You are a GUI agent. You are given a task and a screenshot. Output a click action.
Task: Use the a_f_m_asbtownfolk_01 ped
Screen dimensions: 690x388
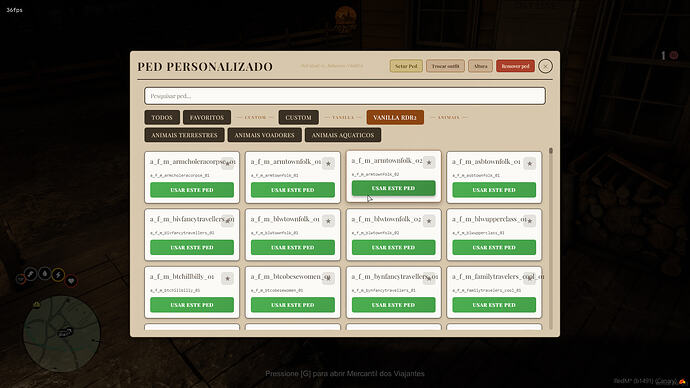click(x=494, y=190)
